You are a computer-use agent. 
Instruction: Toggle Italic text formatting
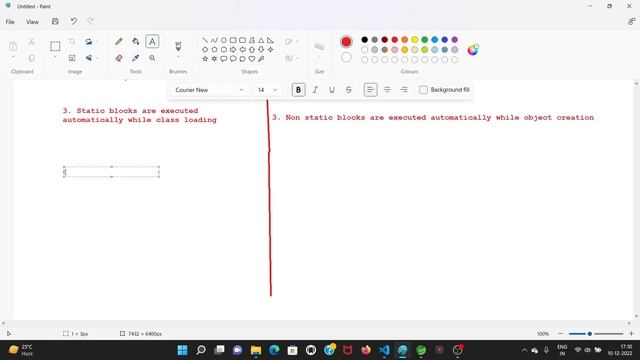click(x=315, y=90)
